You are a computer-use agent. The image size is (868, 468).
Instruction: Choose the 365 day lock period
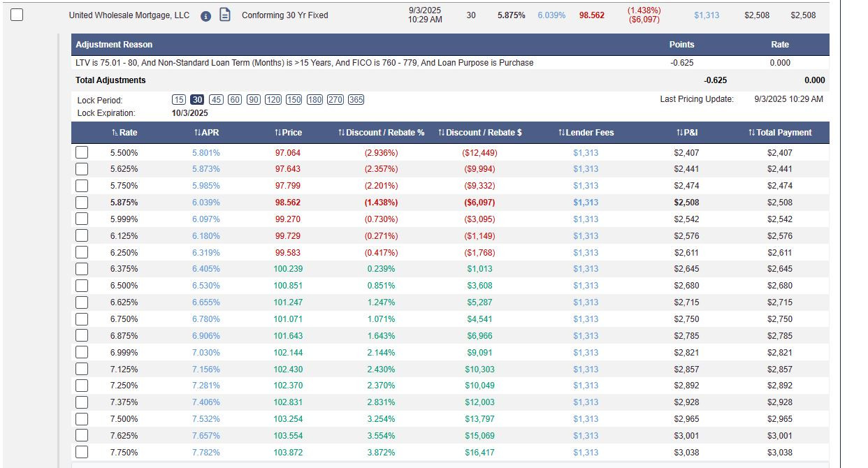pos(356,100)
